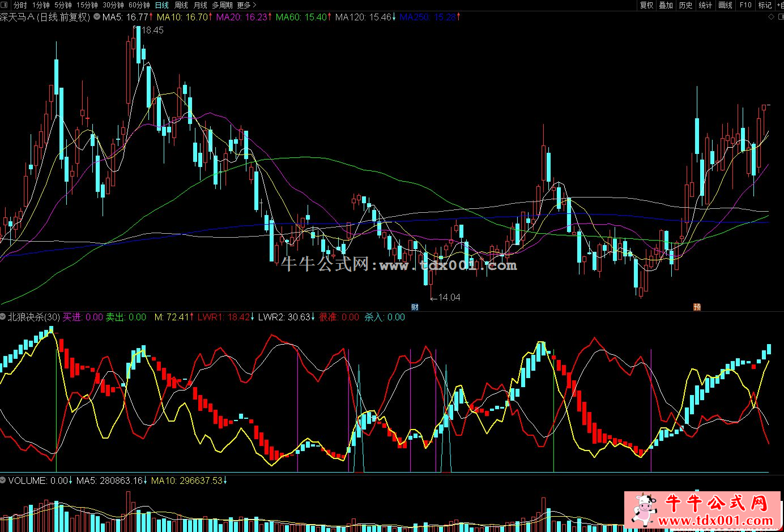Click the 复权 button

[646, 5]
